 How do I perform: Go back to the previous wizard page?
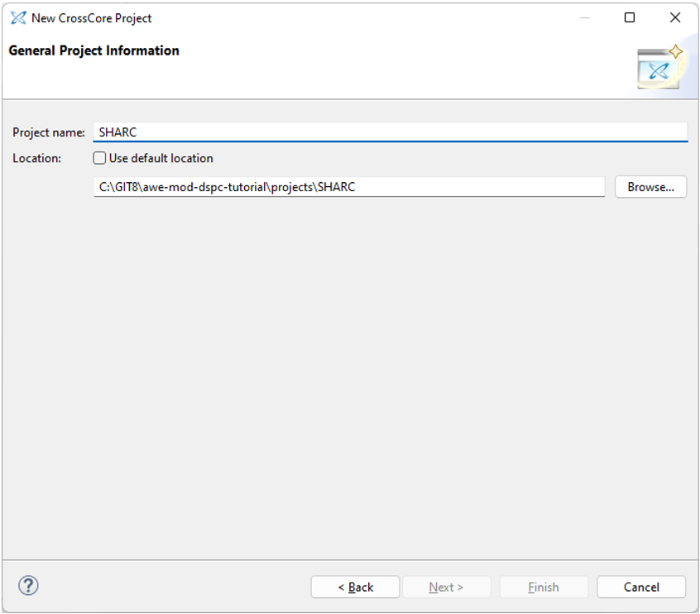click(x=355, y=587)
